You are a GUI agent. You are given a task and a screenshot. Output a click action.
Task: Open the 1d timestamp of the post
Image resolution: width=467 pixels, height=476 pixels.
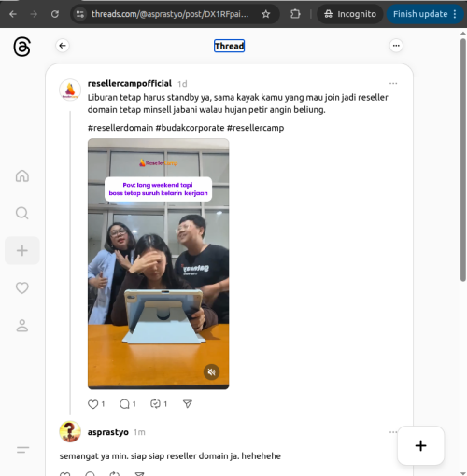point(182,84)
